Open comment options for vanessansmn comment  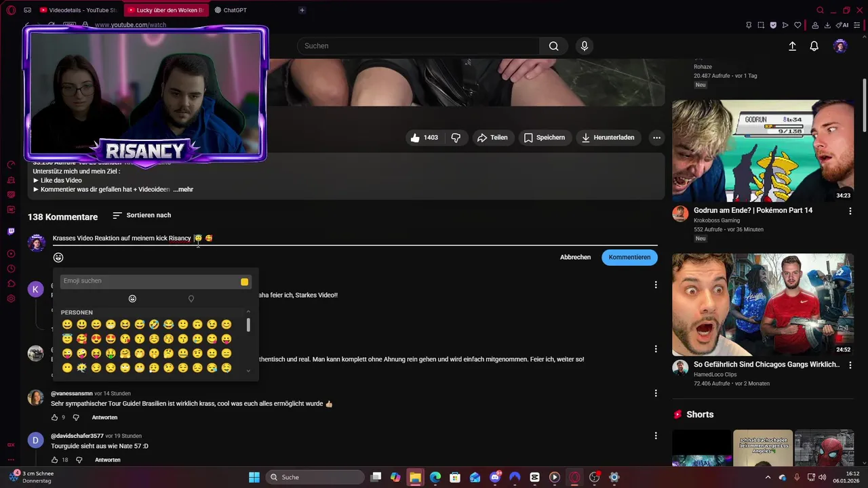tap(655, 393)
